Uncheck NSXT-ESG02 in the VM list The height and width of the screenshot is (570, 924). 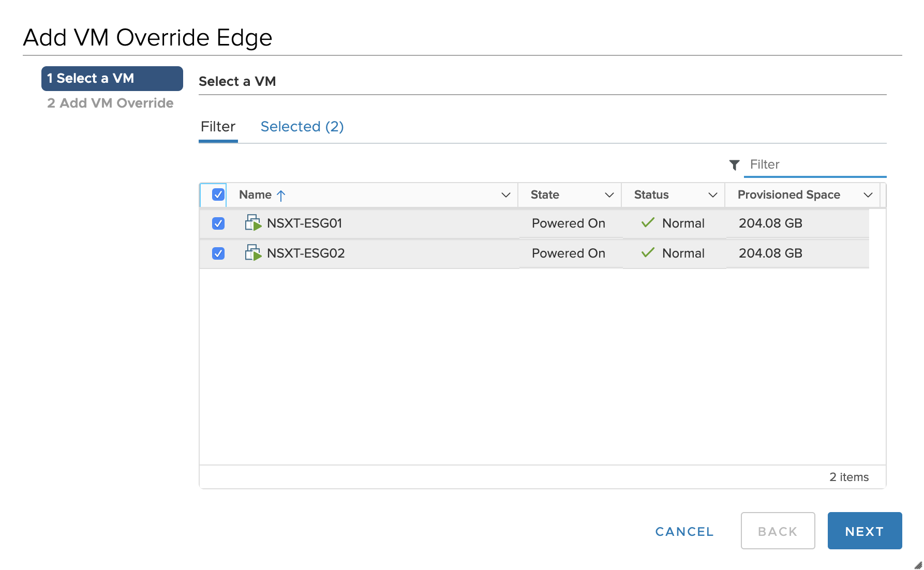218,253
